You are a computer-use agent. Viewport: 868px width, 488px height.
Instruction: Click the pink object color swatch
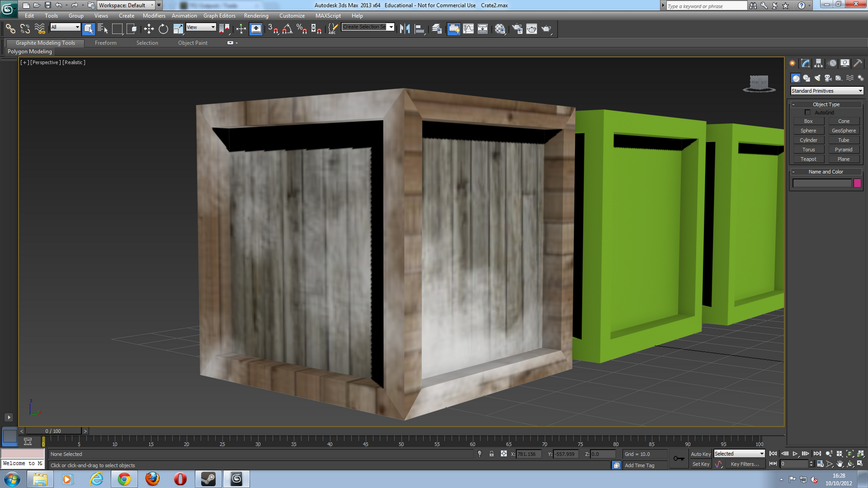[x=857, y=183]
